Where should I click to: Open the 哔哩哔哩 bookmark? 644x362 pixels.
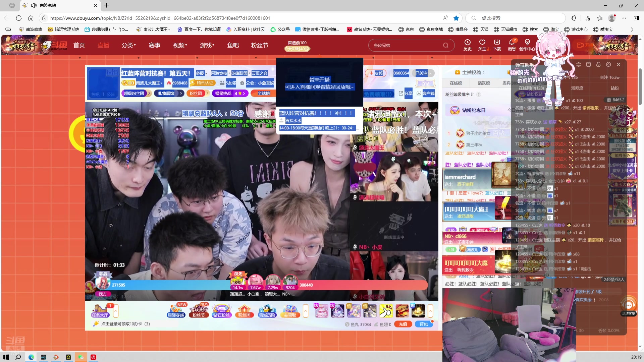tap(106, 29)
